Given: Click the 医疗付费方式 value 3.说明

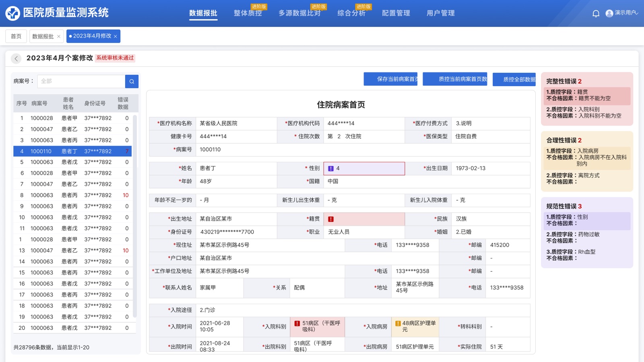Looking at the screenshot, I should pyautogui.click(x=464, y=123).
